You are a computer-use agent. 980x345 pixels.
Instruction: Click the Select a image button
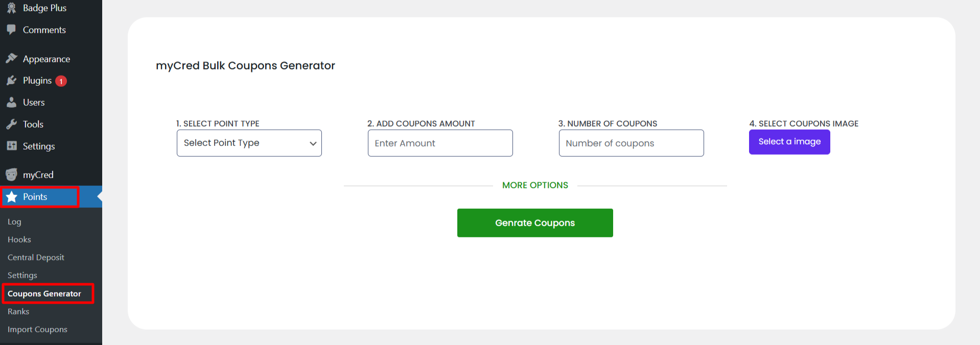coord(789,142)
